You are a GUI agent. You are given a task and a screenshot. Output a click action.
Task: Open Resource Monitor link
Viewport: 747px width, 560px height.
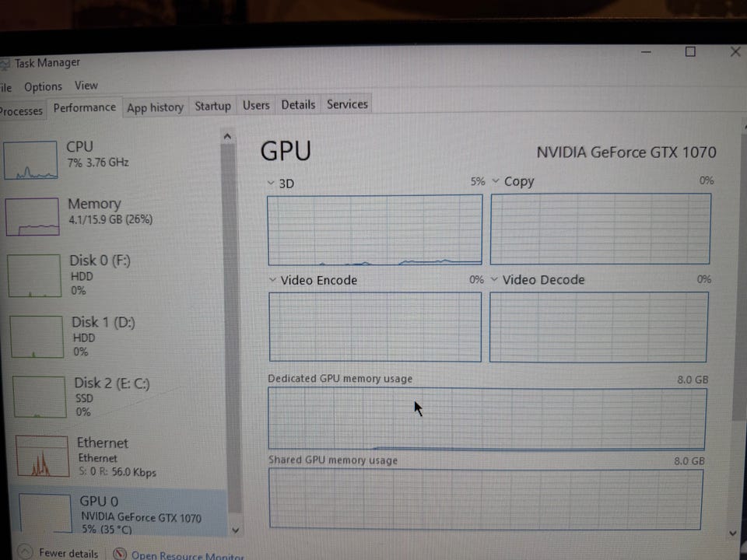(188, 555)
